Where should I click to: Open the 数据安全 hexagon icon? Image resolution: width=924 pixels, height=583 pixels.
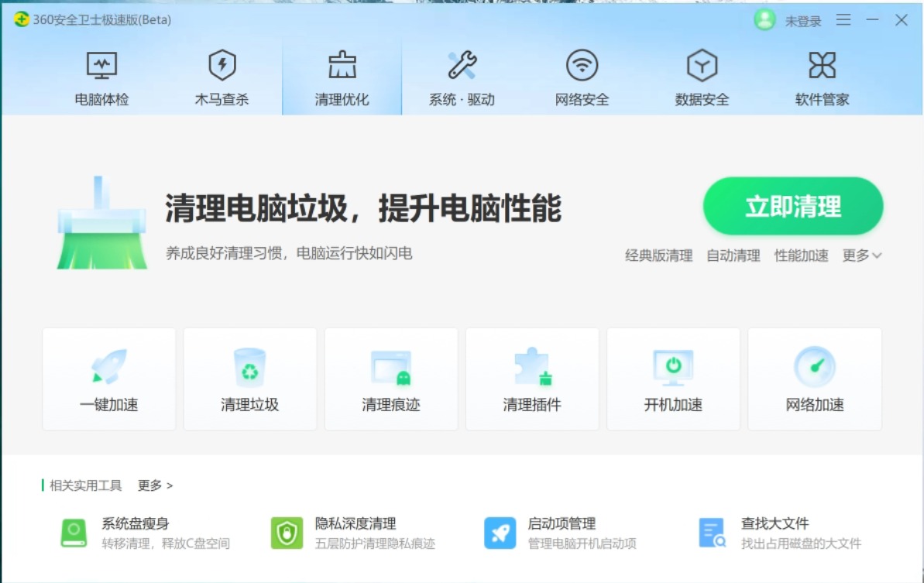[702, 65]
